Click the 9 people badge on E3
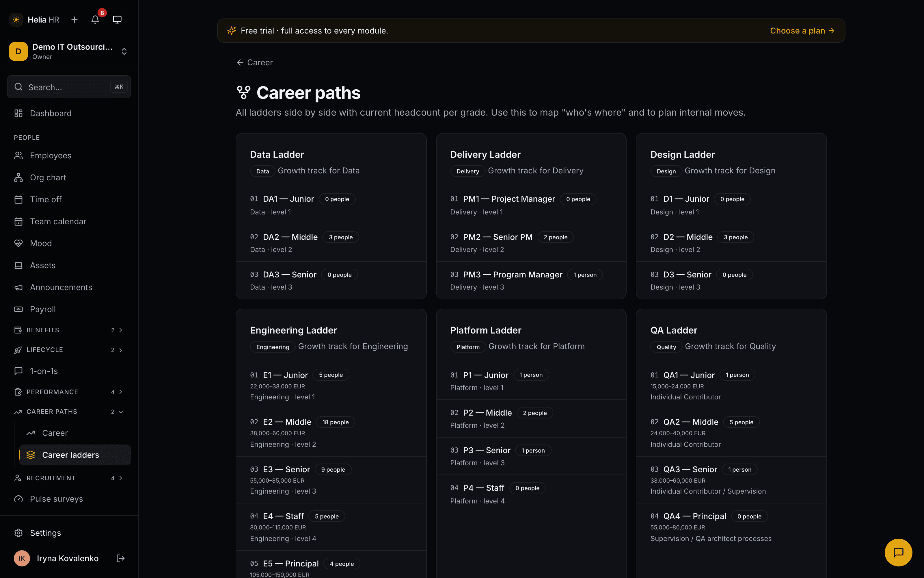 coord(333,469)
